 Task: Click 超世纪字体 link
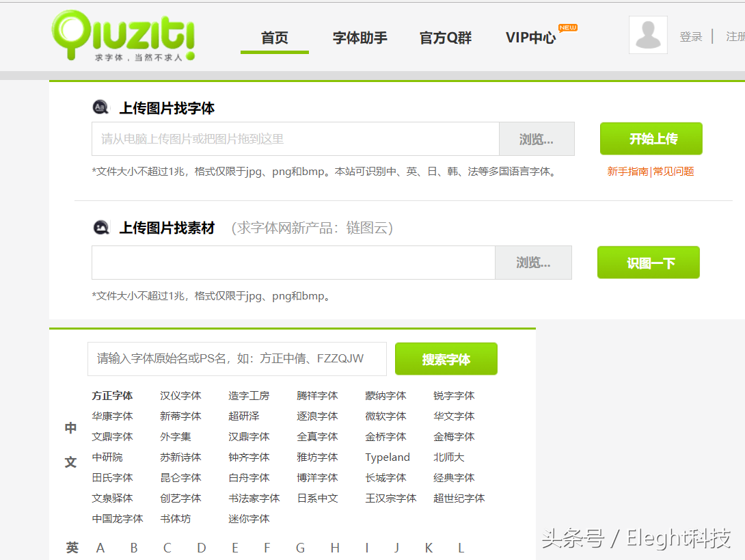pos(459,498)
